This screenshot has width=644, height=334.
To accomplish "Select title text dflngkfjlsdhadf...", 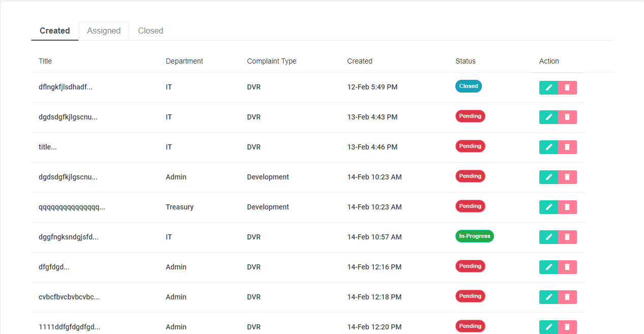I will click(66, 87).
